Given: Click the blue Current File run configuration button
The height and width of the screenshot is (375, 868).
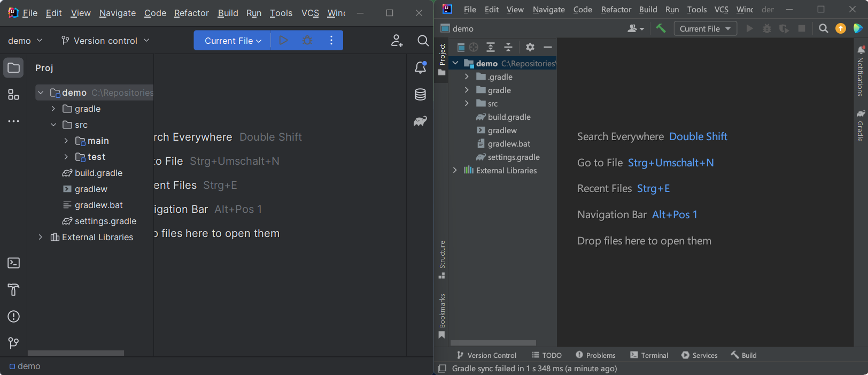Looking at the screenshot, I should (232, 41).
